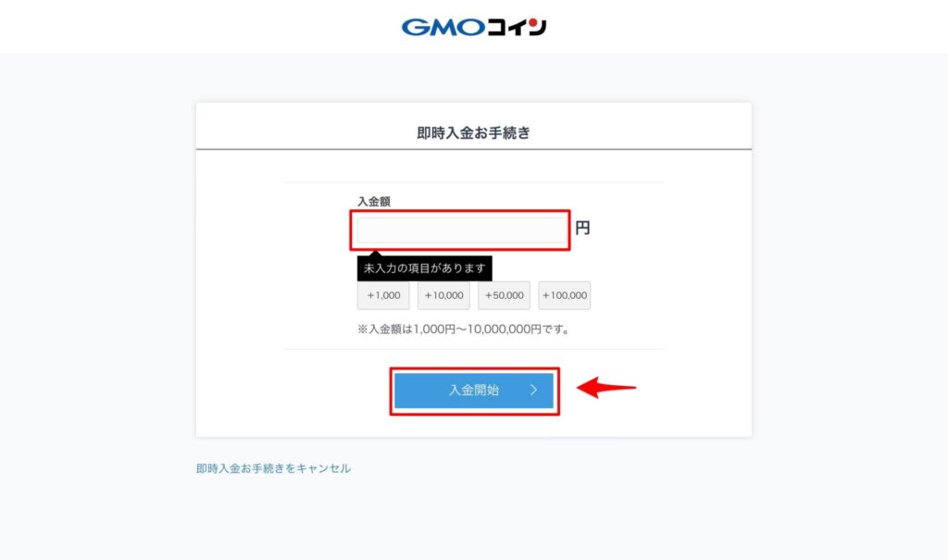Viewport: 948px width, 560px height.
Task: Add 1,000 yen with the +1,000 button
Action: coord(383,295)
